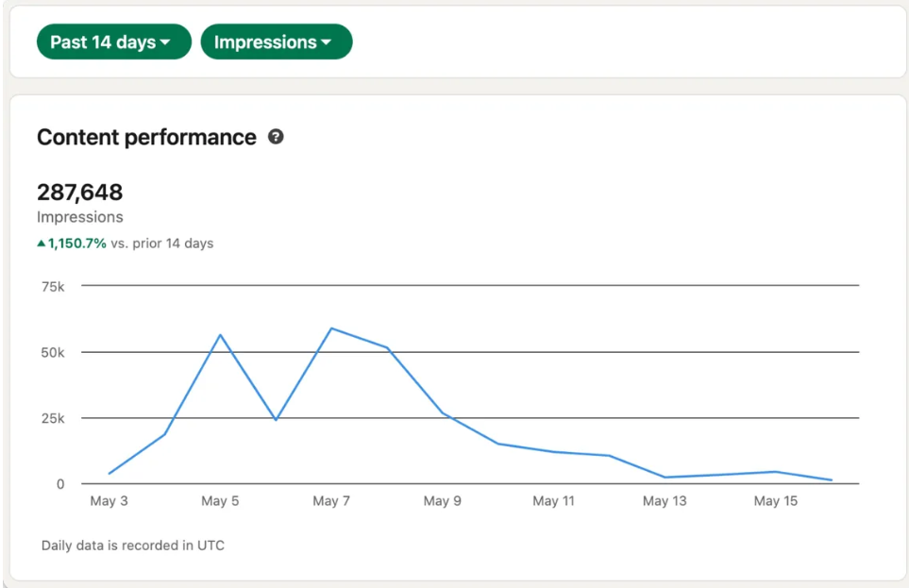The width and height of the screenshot is (909, 588).
Task: Click the 50k y-axis label
Action: 51,352
